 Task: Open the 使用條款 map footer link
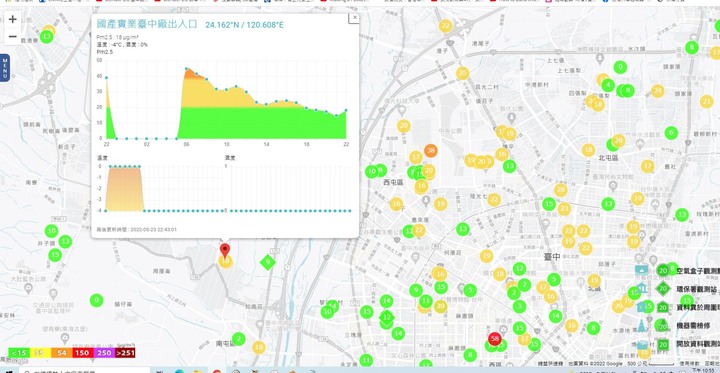(689, 363)
